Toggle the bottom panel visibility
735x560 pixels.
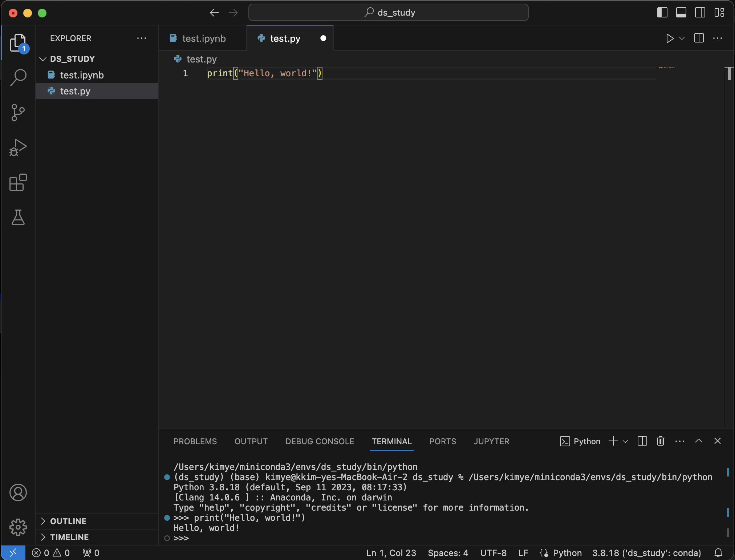(x=681, y=13)
